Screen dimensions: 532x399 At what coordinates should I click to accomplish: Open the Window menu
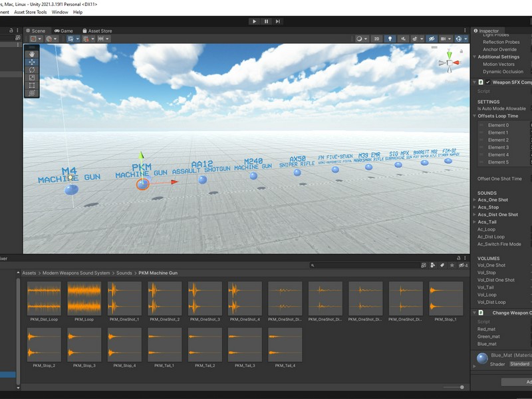tap(60, 12)
